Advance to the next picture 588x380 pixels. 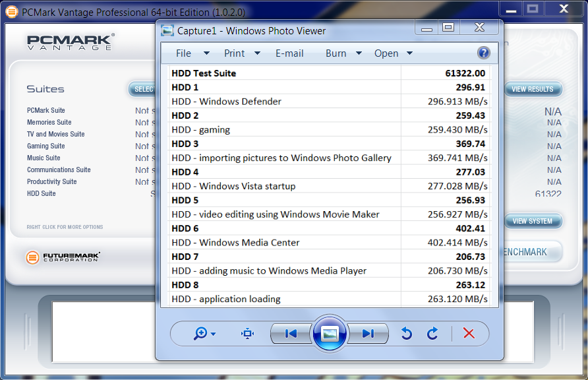coord(368,334)
